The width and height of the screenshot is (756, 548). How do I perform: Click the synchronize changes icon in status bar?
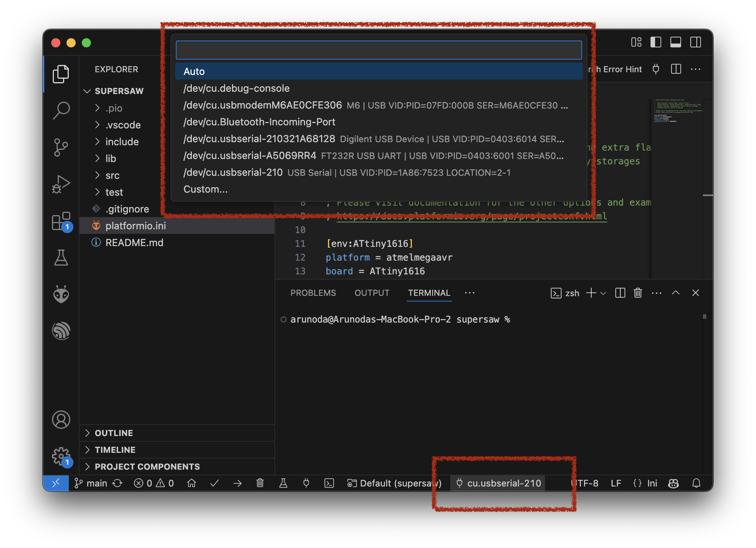pos(117,483)
